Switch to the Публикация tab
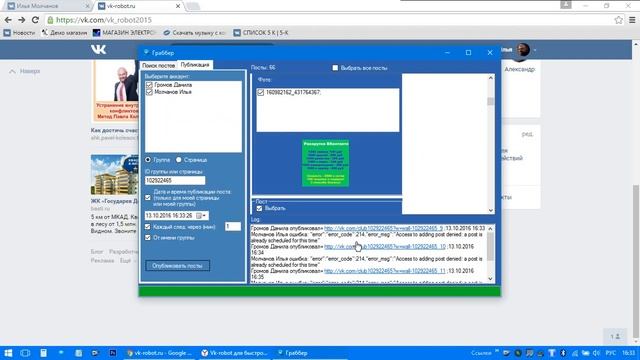Viewport: 640px width, 360px height. 195,65
